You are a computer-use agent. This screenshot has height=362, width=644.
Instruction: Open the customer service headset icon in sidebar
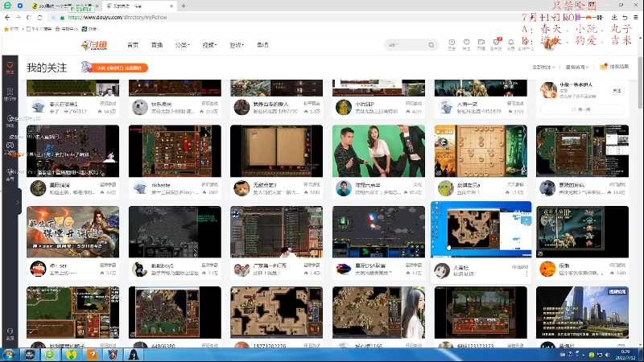click(x=10, y=334)
